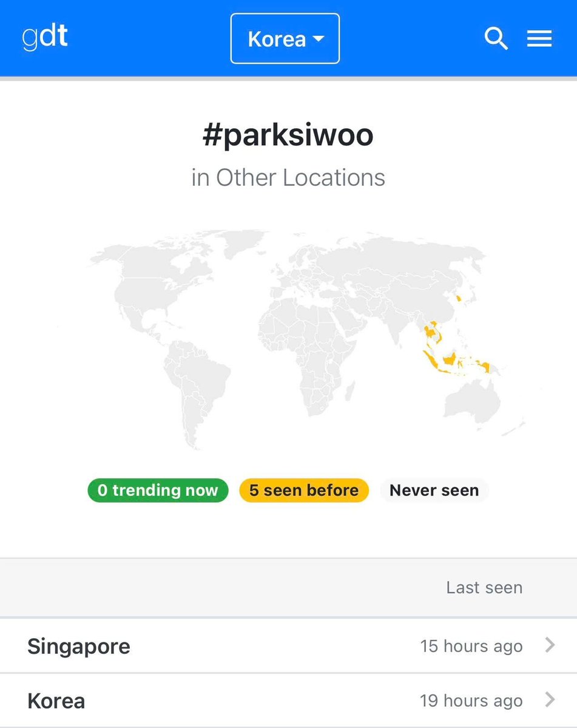Select the '0 trending now' badge
Screen dimensions: 577x728
coord(158,490)
